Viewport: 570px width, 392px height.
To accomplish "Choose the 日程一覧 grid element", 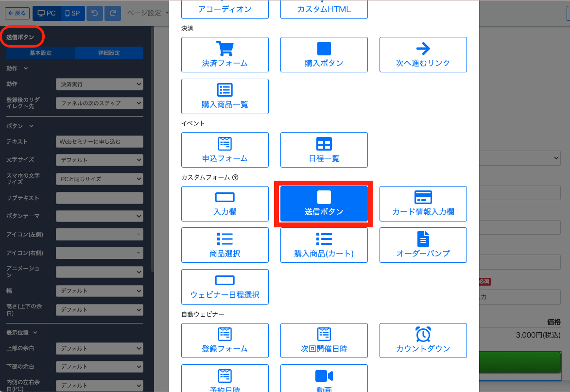I will tap(324, 150).
